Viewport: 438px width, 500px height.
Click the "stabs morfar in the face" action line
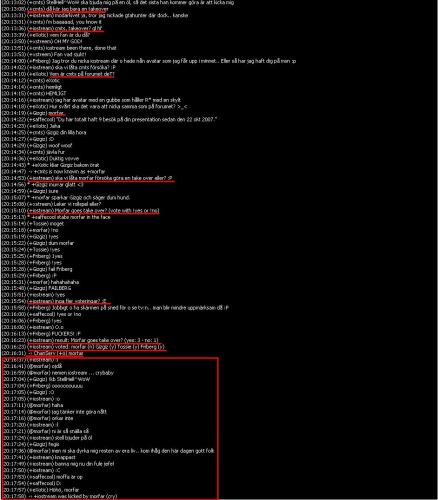coord(56,217)
